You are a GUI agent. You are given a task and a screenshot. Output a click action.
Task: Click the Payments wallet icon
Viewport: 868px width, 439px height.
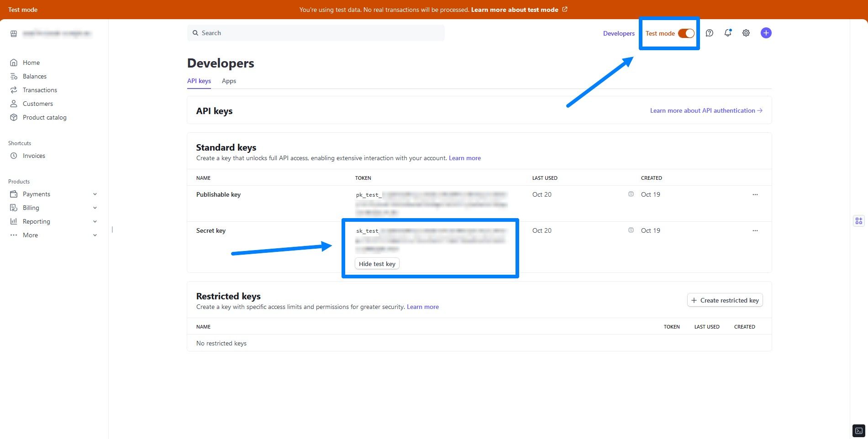point(14,194)
